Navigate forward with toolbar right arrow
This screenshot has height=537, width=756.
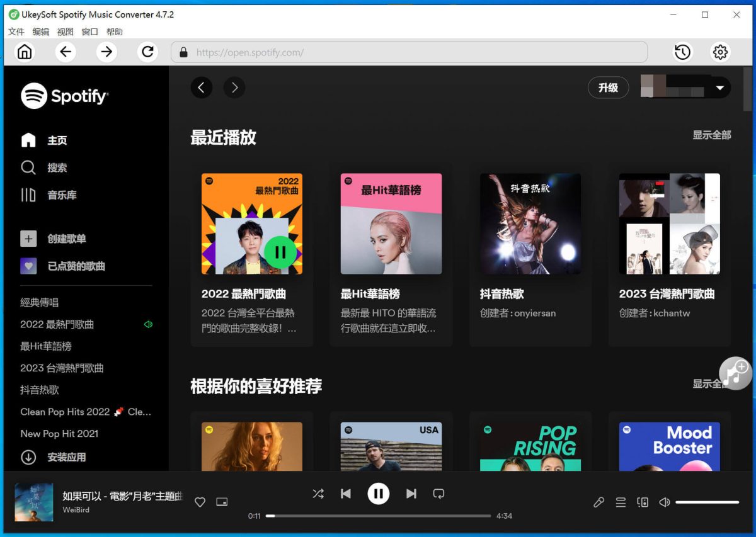pos(106,52)
